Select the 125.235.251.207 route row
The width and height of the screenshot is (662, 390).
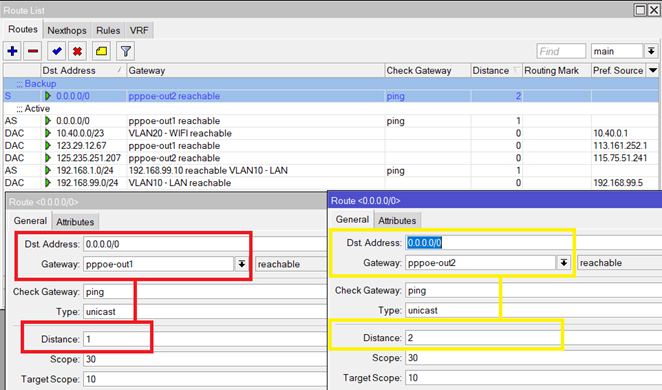(331, 158)
